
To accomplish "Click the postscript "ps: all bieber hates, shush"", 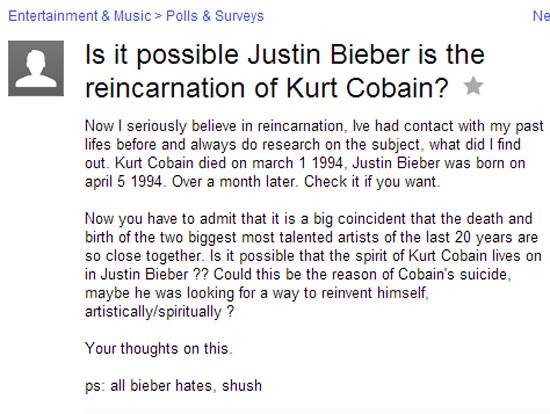I will (x=173, y=386).
